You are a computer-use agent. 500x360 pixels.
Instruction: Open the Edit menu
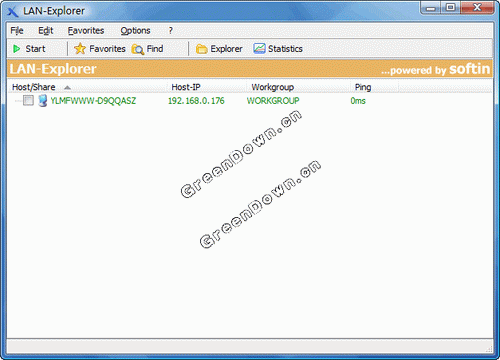(46, 31)
